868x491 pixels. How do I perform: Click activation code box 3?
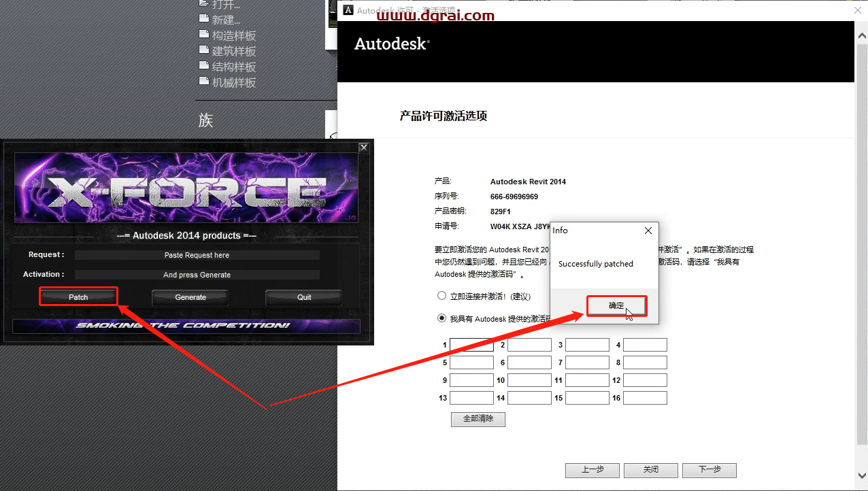click(587, 345)
